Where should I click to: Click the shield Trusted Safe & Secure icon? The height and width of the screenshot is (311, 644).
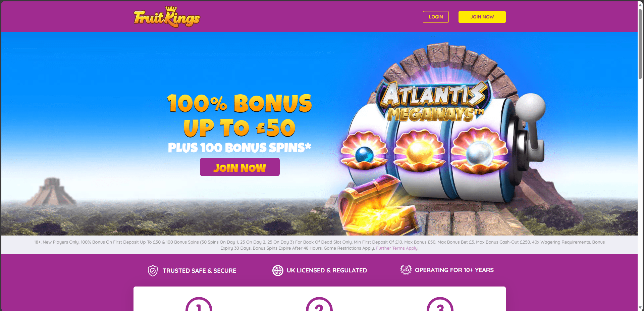[153, 270]
